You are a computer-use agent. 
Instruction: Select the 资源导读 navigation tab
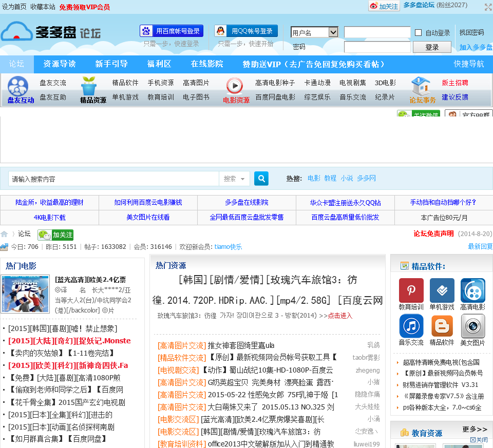(60, 64)
